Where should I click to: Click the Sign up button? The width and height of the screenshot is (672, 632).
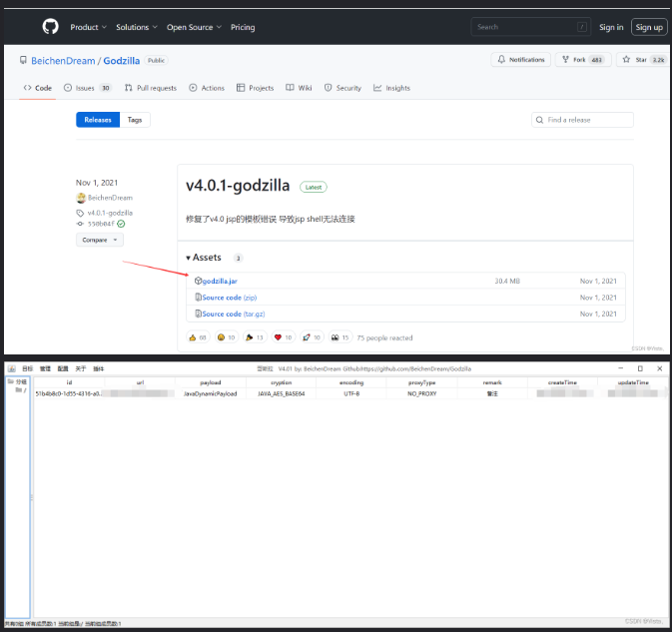[649, 27]
